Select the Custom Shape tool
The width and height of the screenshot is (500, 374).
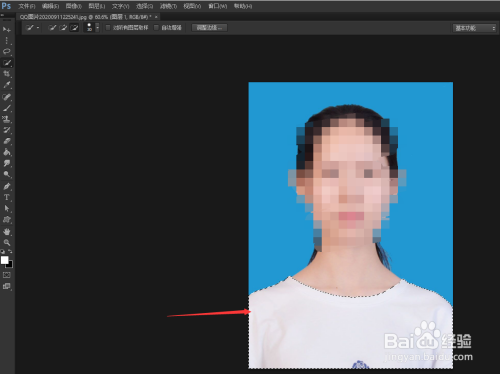pos(7,219)
